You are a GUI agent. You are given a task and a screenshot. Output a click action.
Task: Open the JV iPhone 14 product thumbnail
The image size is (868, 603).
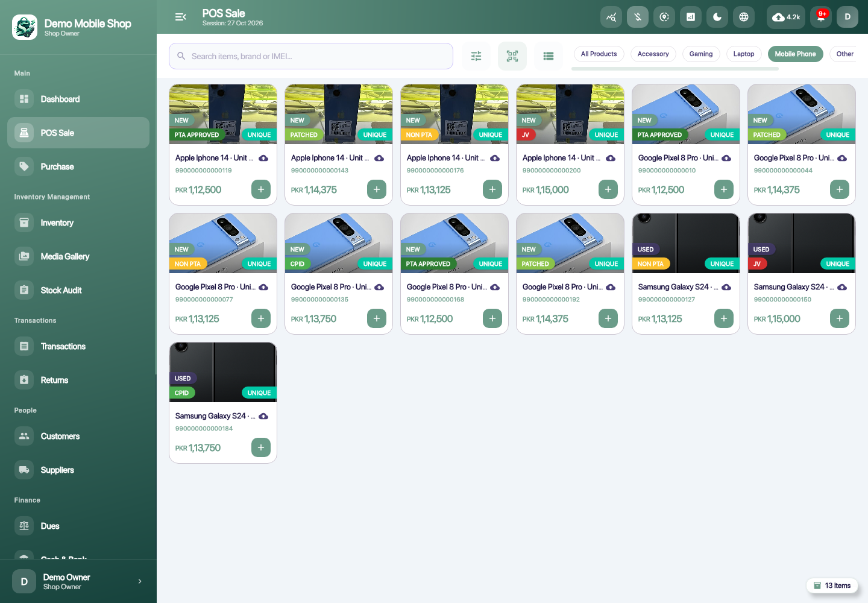point(570,114)
